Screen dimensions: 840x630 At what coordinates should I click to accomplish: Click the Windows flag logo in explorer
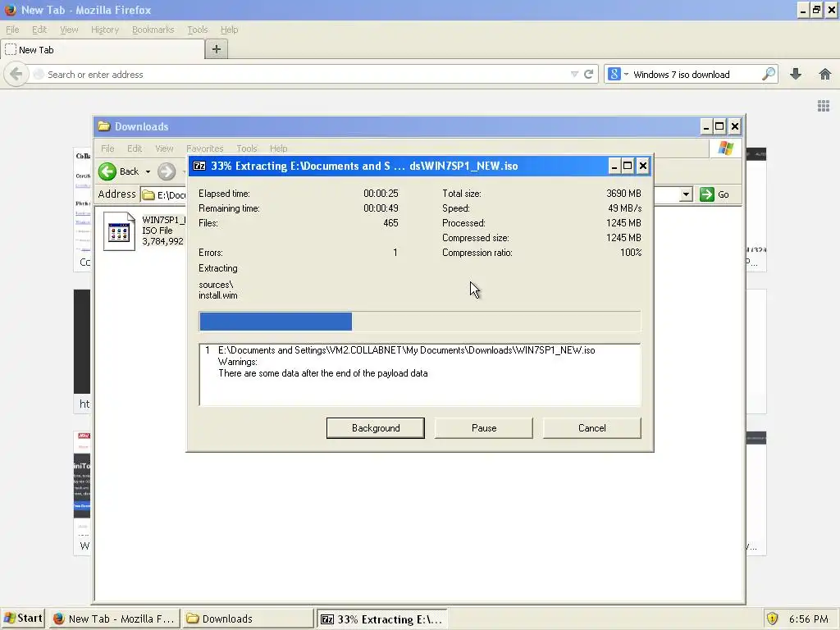tap(726, 148)
